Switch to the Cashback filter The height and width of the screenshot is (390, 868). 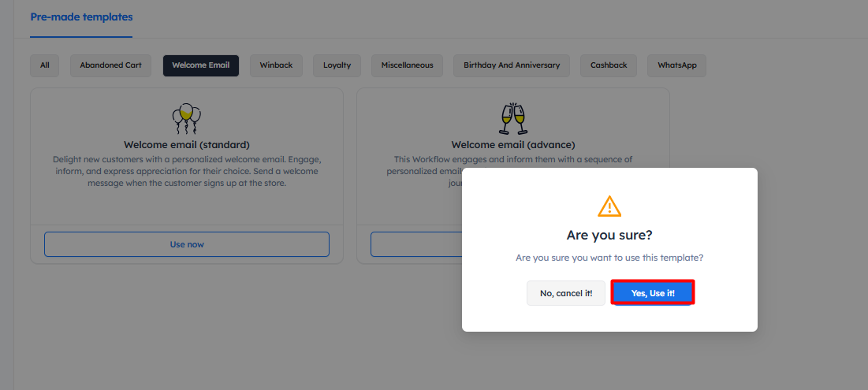coord(609,65)
